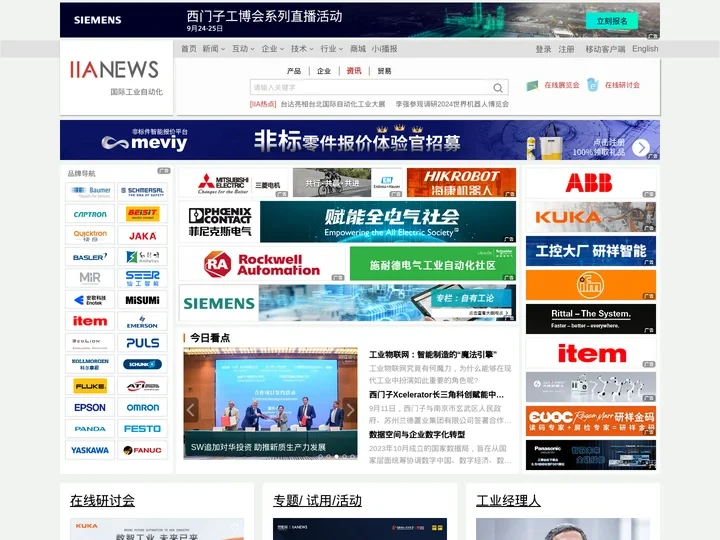This screenshot has width=720, height=540.
Task: Expand the 企业 navigation dropdown
Action: (x=272, y=49)
